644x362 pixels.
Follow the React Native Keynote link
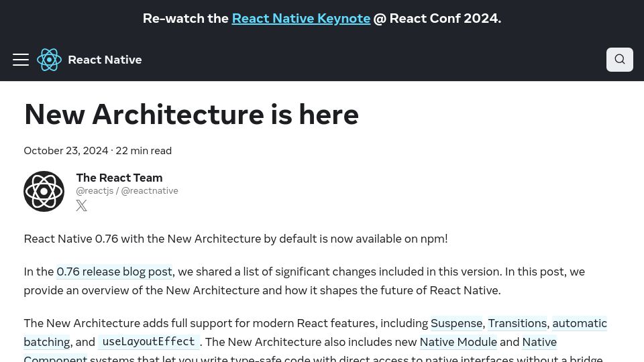(301, 19)
